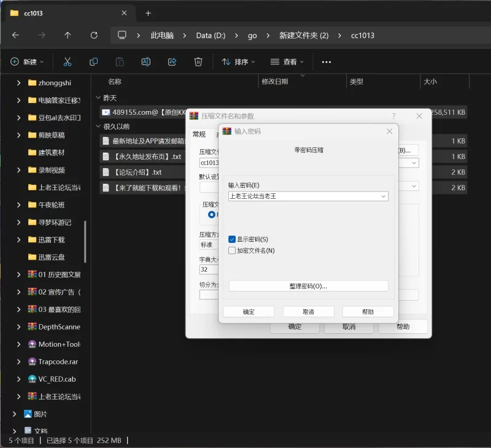Click the Share icon in toolbar
This screenshot has width=491, height=448.
click(172, 61)
